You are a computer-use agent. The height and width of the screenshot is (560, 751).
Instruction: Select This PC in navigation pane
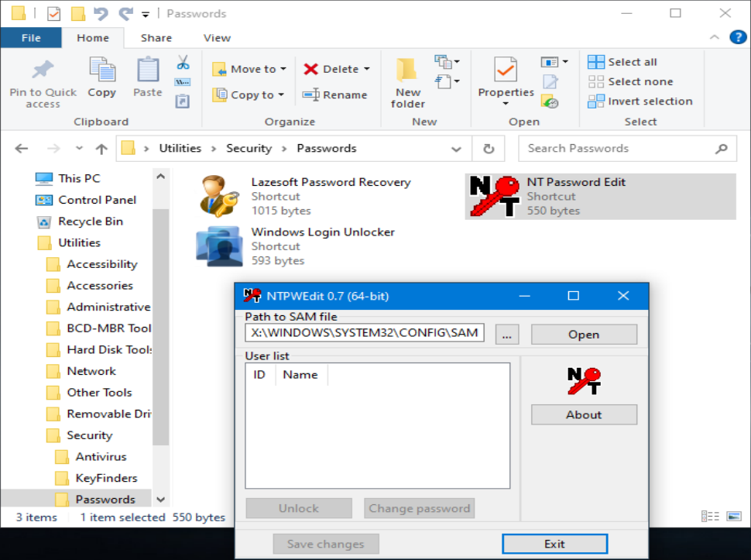[x=80, y=178]
